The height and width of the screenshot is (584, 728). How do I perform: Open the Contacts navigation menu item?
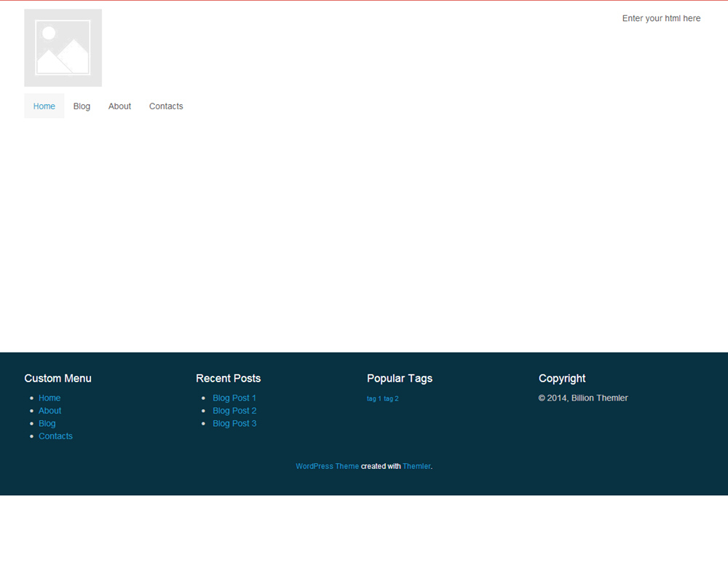click(166, 106)
